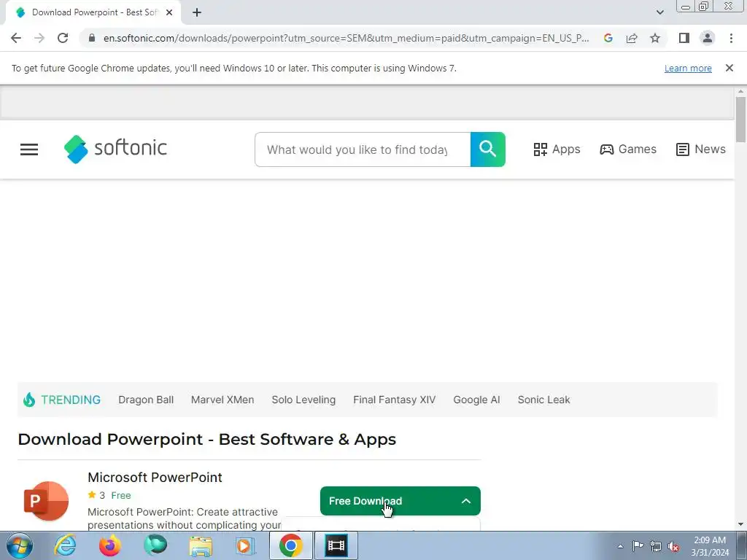The width and height of the screenshot is (747, 560).
Task: Open Action Center flag icon
Action: pos(638,546)
